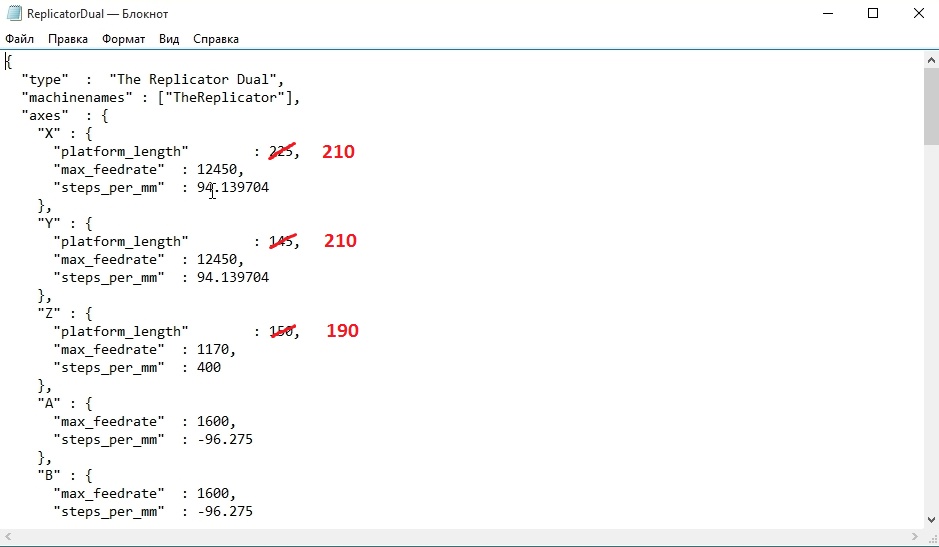The image size is (939, 547).
Task: Click Y axis max_feedrate value 12450
Action: (x=217, y=259)
